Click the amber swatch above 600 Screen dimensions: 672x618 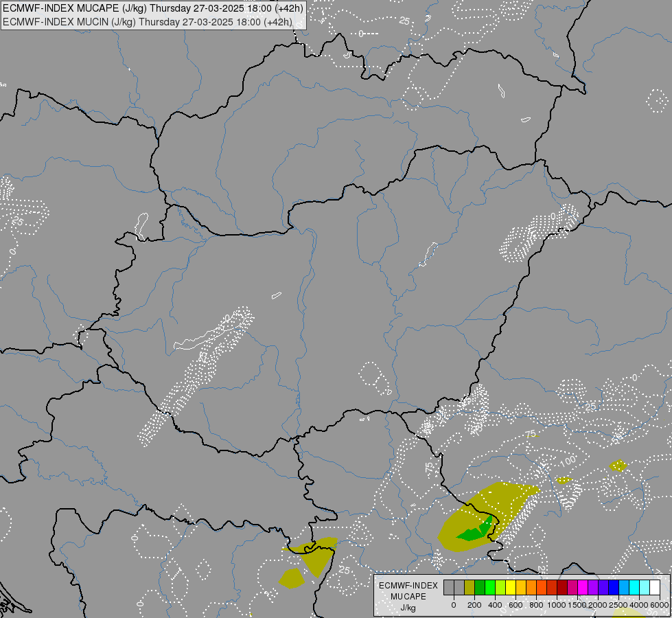pyautogui.click(x=521, y=587)
